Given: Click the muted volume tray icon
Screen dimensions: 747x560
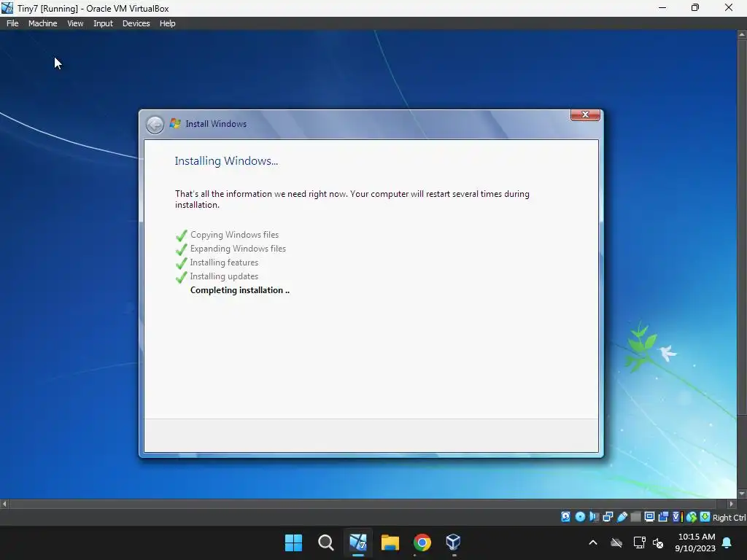Looking at the screenshot, I should [658, 542].
